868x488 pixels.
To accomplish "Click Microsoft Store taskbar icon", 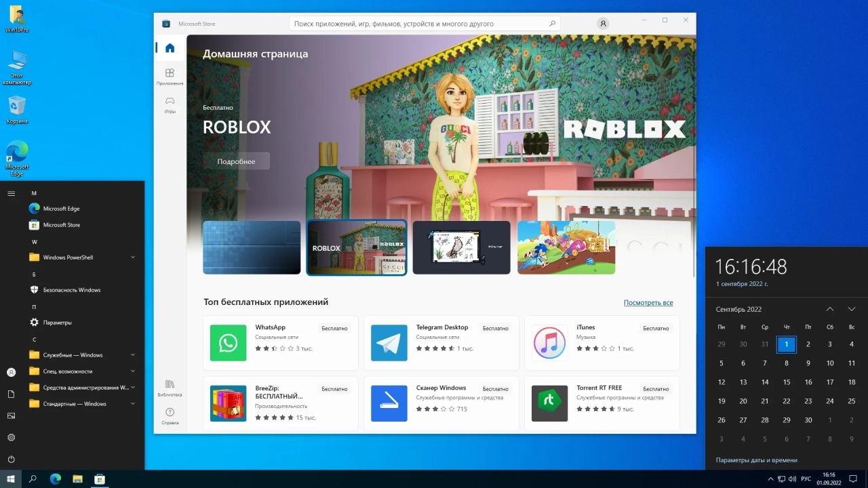I will coord(100,479).
